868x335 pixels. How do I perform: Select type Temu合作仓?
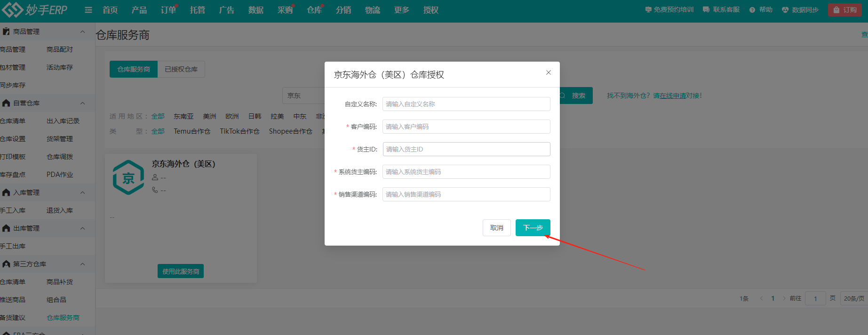click(x=192, y=131)
